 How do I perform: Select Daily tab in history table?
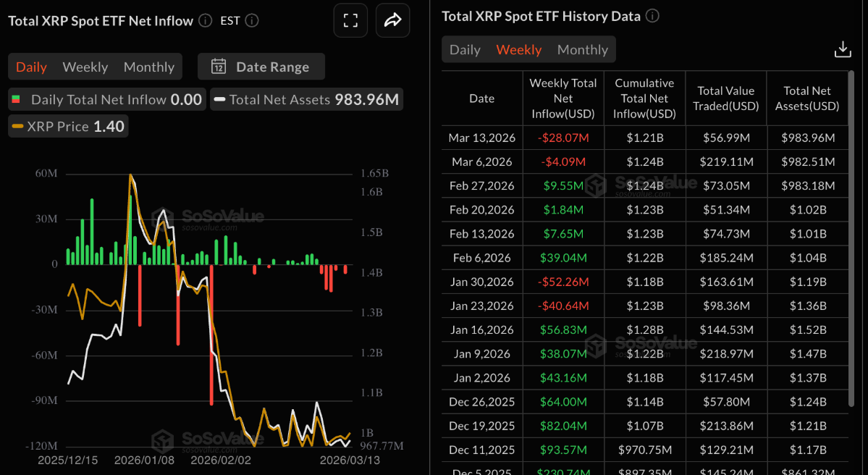[465, 49]
